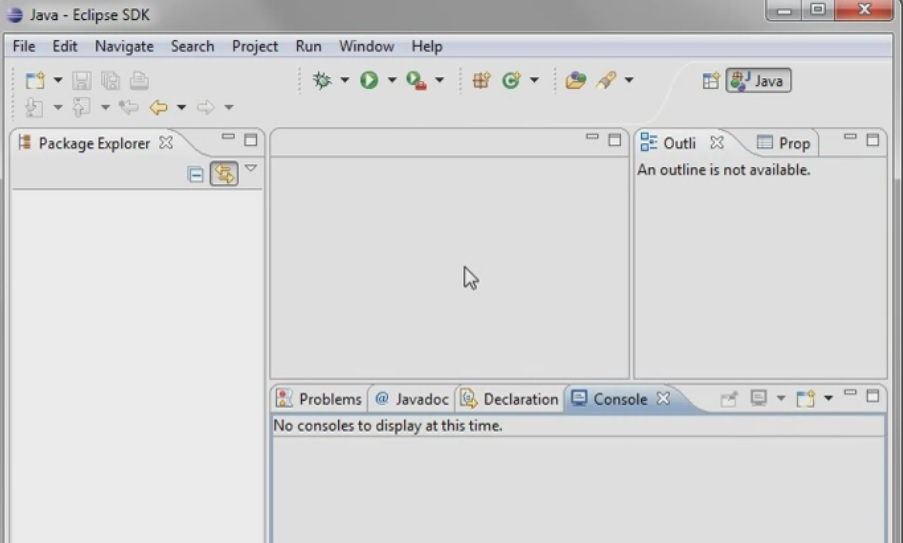Open the Search dropdown arrow
This screenshot has height=543, width=903.
[629, 80]
